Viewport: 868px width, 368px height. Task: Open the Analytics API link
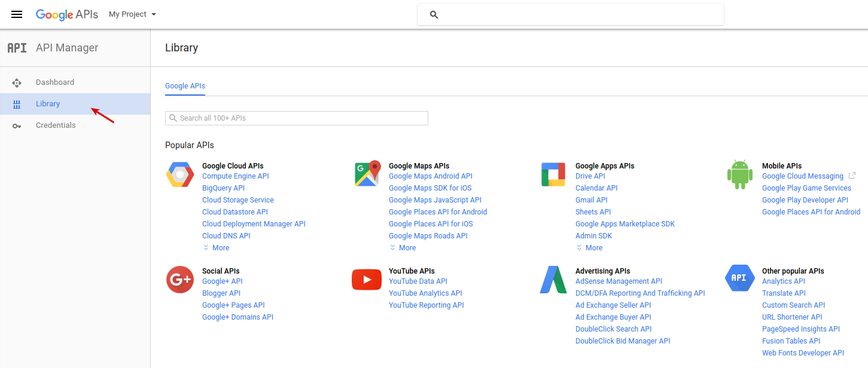click(x=784, y=281)
